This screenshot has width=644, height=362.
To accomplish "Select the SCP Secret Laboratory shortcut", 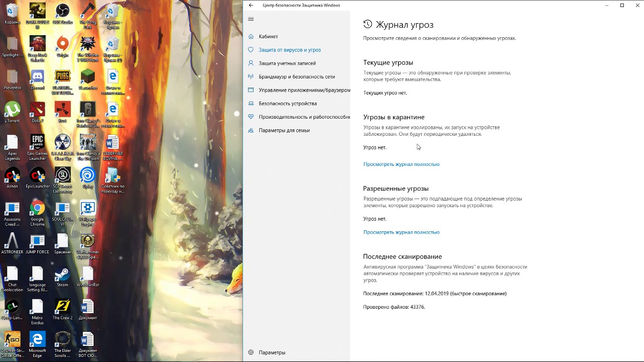I will [62, 180].
